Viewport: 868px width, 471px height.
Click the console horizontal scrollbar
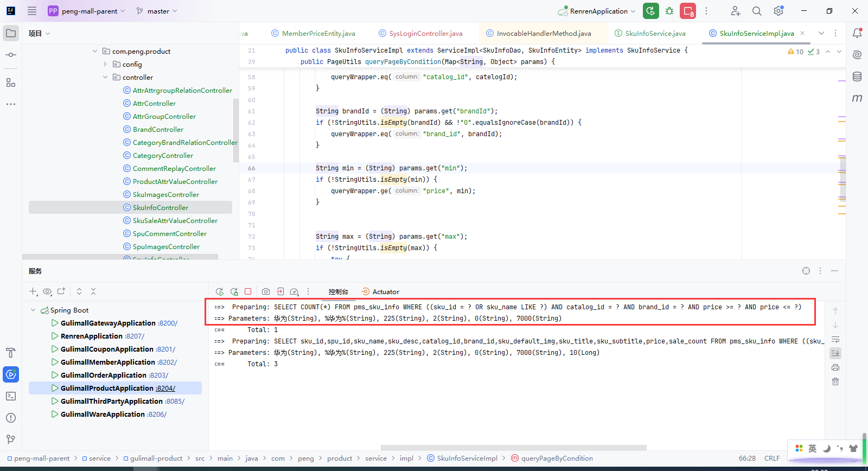click(x=513, y=448)
